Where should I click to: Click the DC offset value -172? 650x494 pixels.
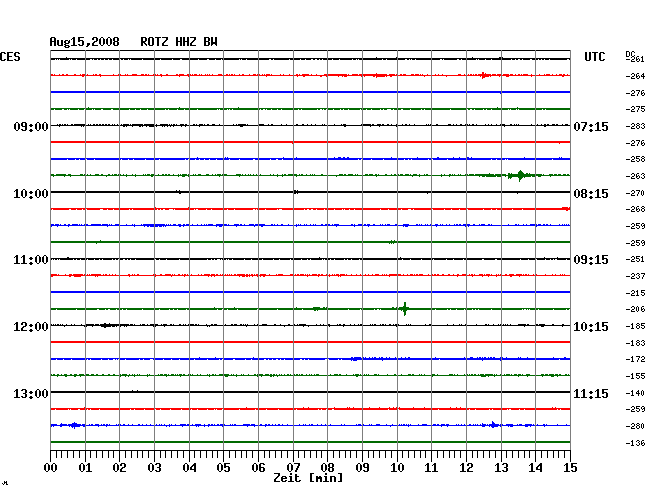[x=635, y=359]
